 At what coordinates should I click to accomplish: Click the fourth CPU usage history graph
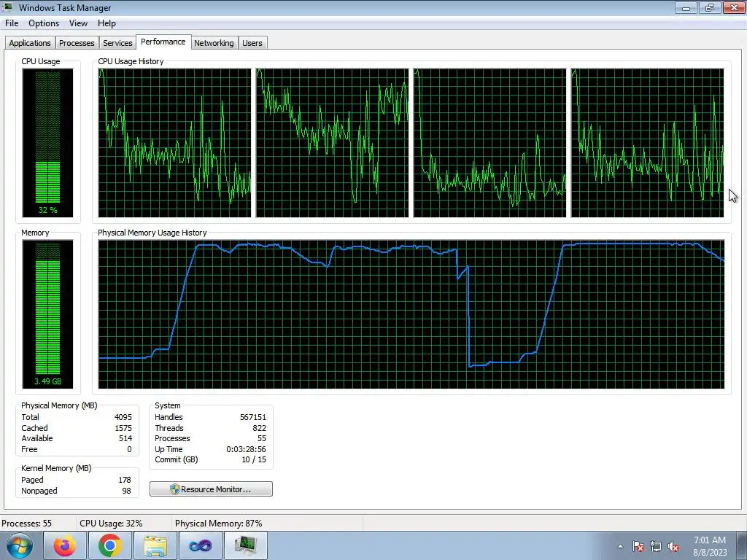(x=648, y=143)
